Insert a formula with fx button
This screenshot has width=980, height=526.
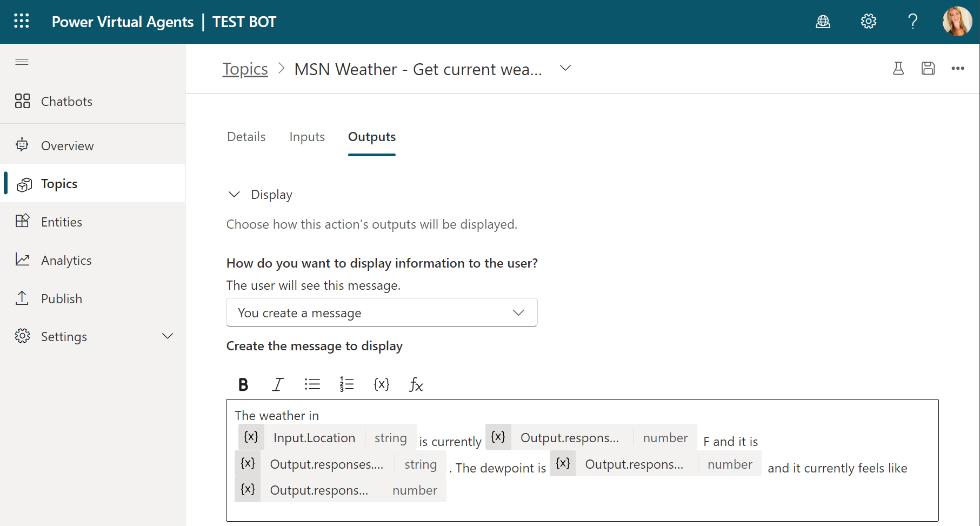pyautogui.click(x=416, y=384)
